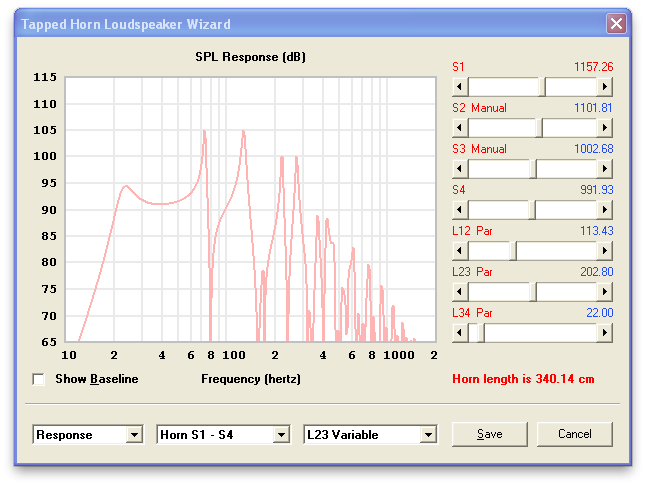The width and height of the screenshot is (646, 486).
Task: Click the L34 value 22.00
Action: coord(600,313)
